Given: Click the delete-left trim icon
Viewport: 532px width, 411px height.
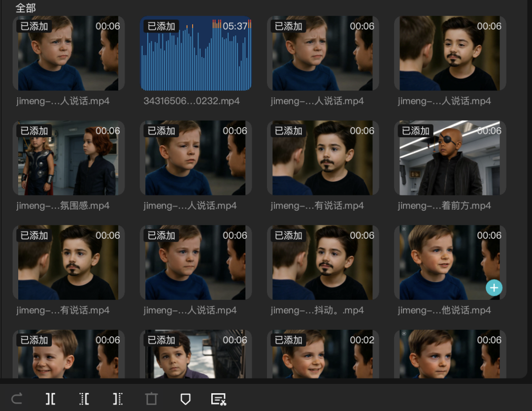Looking at the screenshot, I should coord(84,399).
